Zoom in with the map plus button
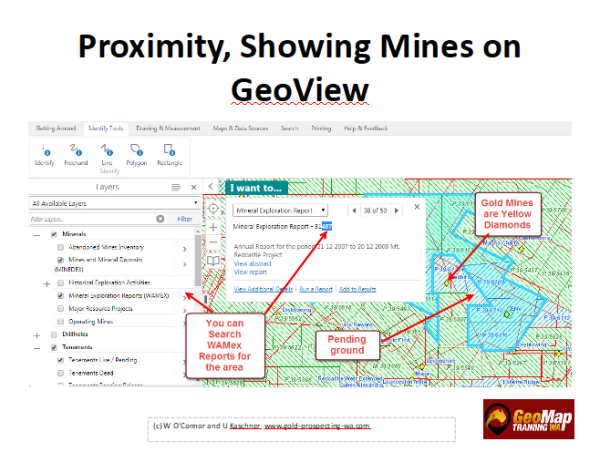Image resolution: width=600 pixels, height=452 pixels. click(213, 227)
